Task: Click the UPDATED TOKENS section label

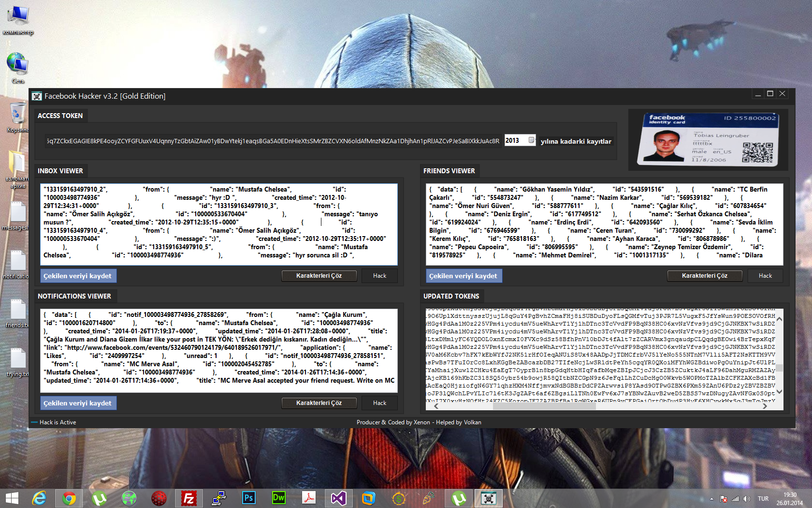Action: (x=451, y=296)
